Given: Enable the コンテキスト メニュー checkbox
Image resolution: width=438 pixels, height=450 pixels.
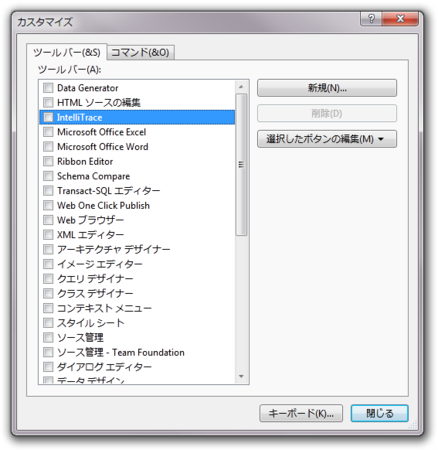Looking at the screenshot, I should pos(48,308).
